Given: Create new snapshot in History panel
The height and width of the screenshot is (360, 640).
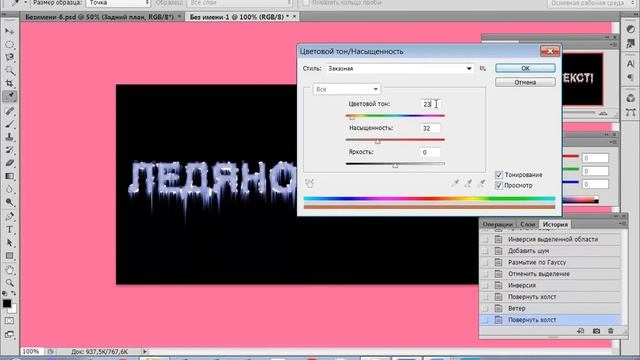Looking at the screenshot, I should (x=596, y=331).
